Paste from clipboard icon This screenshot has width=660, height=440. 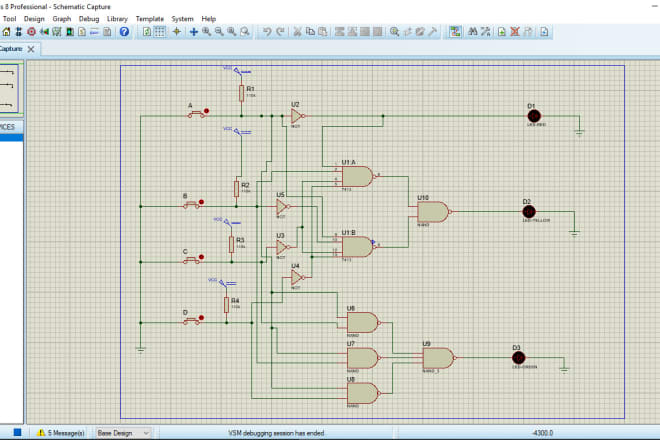click(323, 32)
